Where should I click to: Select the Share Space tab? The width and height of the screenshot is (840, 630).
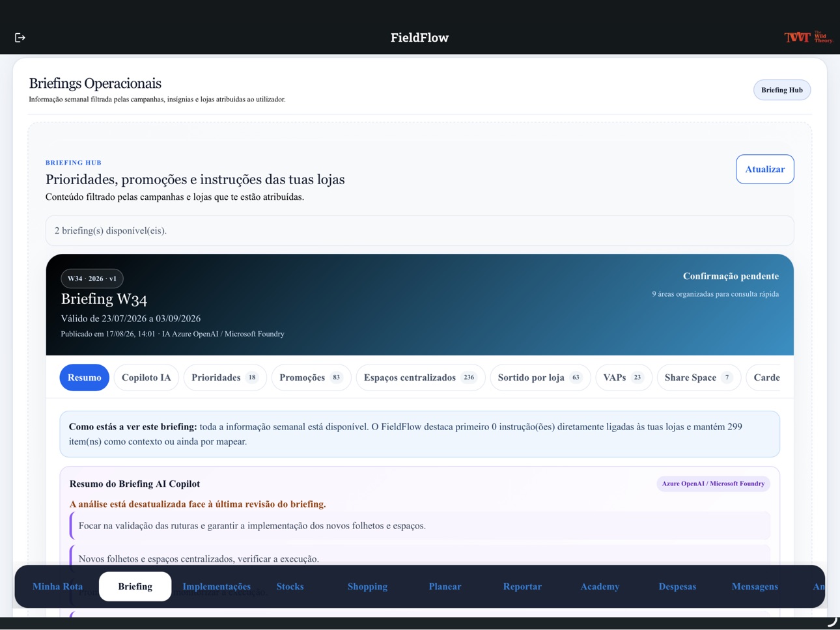(x=699, y=377)
